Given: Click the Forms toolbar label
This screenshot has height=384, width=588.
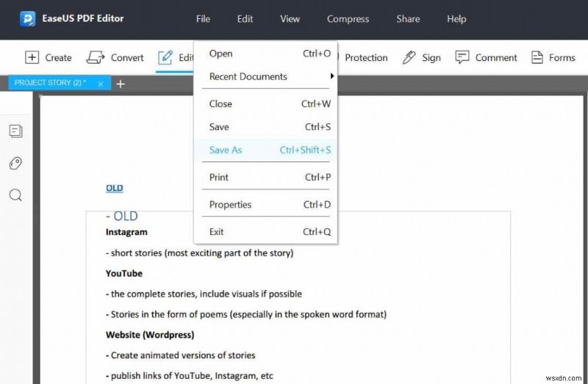Looking at the screenshot, I should [562, 58].
